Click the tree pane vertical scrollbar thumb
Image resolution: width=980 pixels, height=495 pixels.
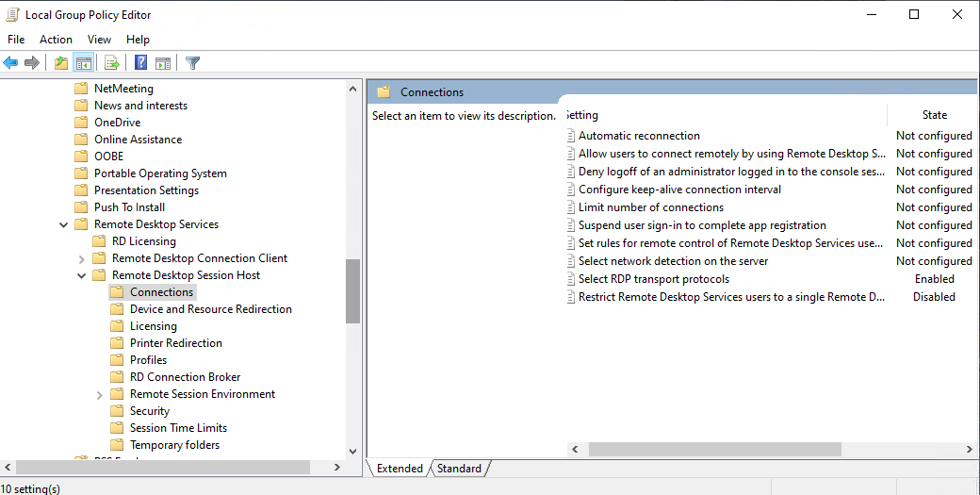point(352,290)
